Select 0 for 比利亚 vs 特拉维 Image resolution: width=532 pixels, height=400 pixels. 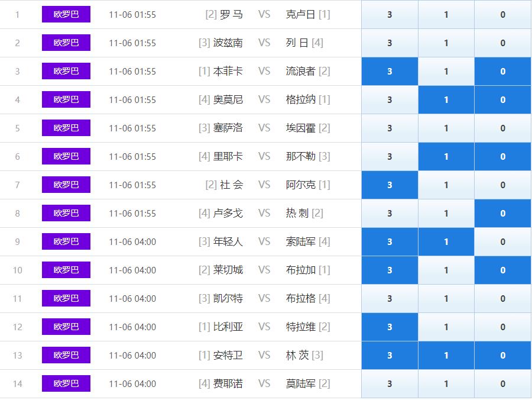coord(503,327)
